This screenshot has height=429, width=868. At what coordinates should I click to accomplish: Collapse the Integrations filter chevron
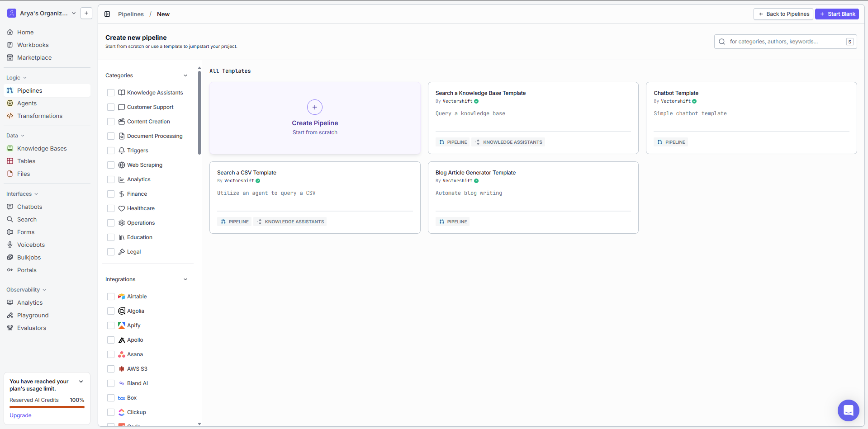click(x=185, y=279)
